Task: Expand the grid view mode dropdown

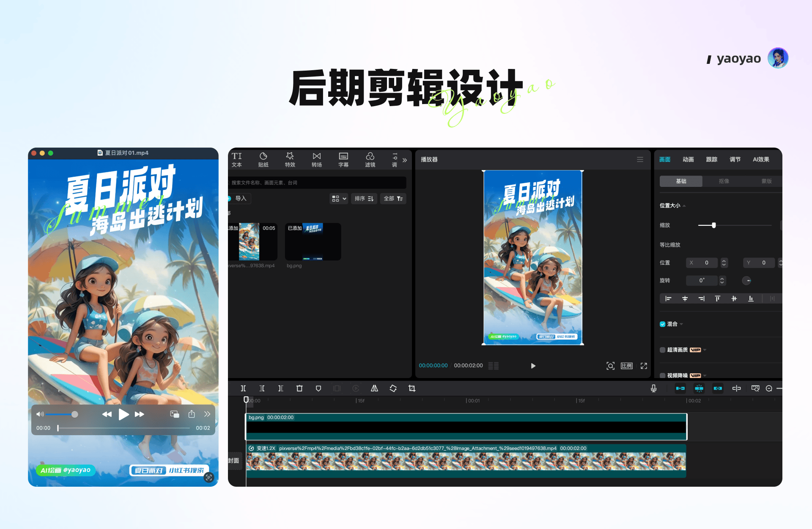Action: point(339,198)
